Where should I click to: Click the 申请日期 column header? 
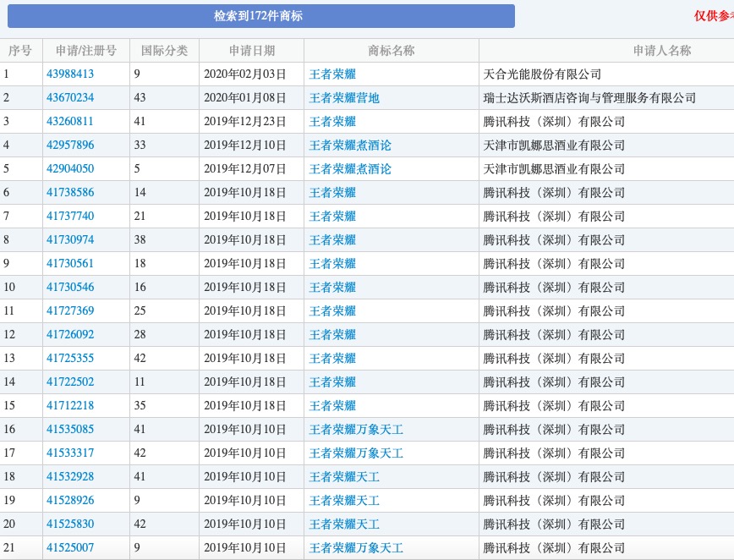coord(251,51)
